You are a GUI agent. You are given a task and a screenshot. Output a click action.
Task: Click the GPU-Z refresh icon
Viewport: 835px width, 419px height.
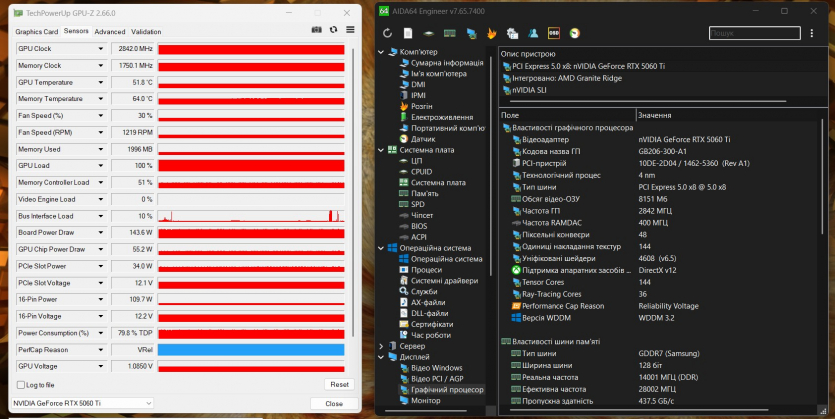click(x=334, y=30)
